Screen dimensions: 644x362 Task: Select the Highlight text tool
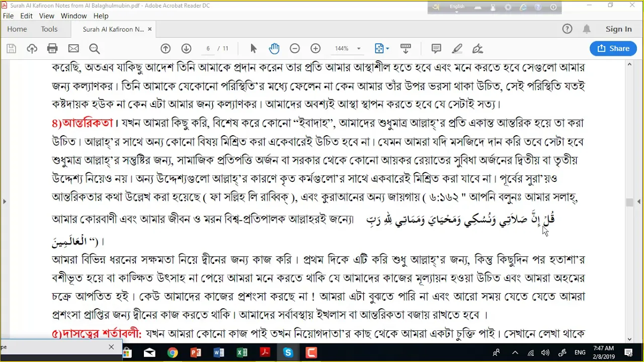click(457, 49)
